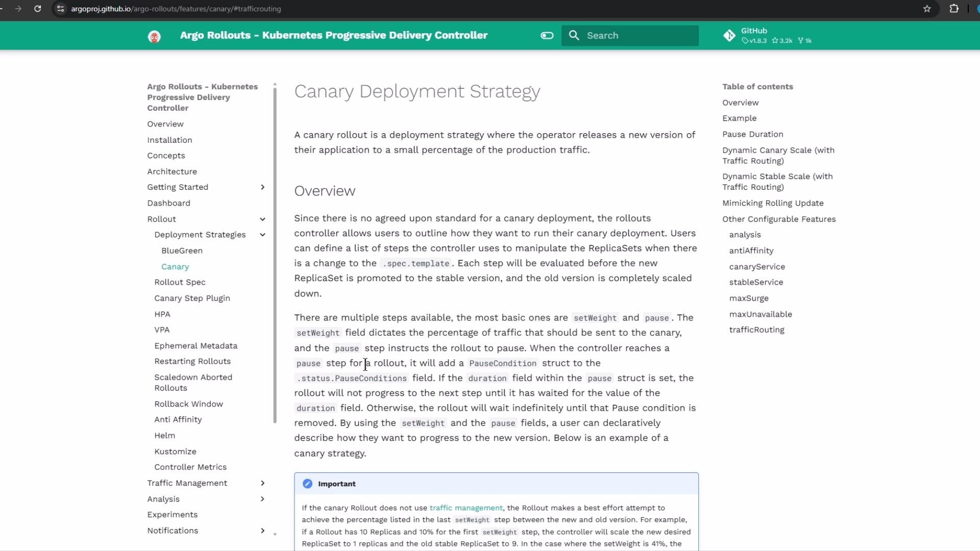Open the Helm page
Image resolution: width=980 pixels, height=551 pixels.
(164, 436)
